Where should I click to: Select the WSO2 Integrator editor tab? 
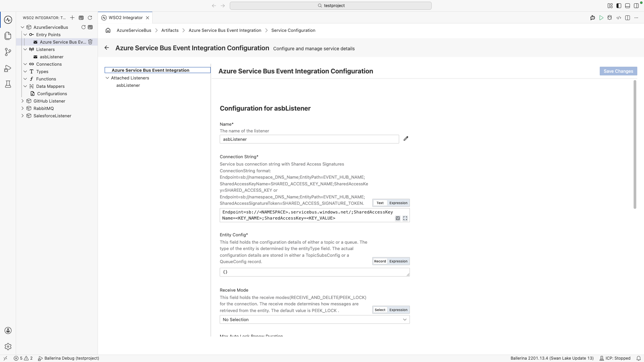tap(125, 18)
